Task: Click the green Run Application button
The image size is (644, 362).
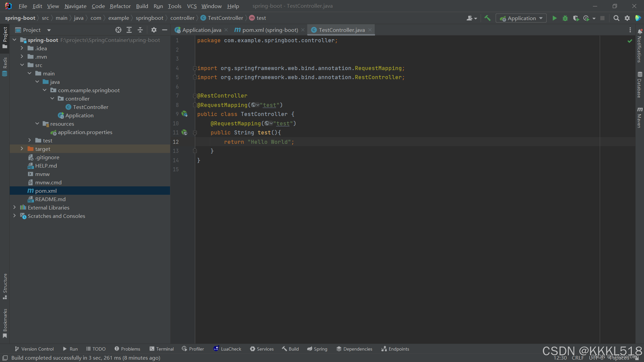Action: pyautogui.click(x=554, y=18)
